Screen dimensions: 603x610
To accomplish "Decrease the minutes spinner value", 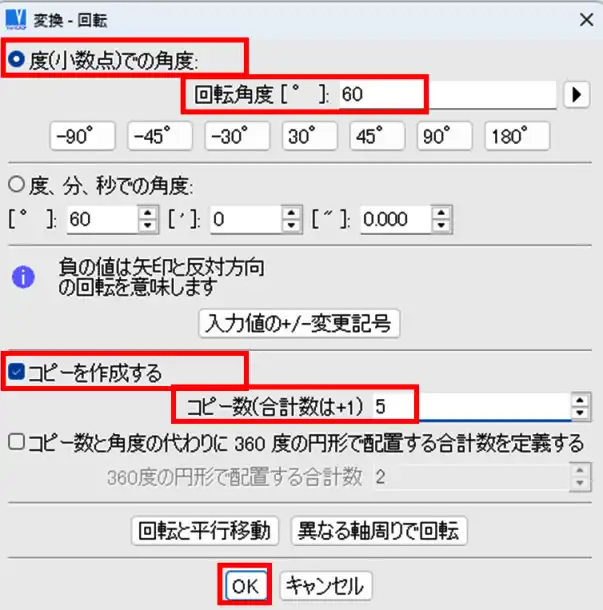I will [291, 225].
